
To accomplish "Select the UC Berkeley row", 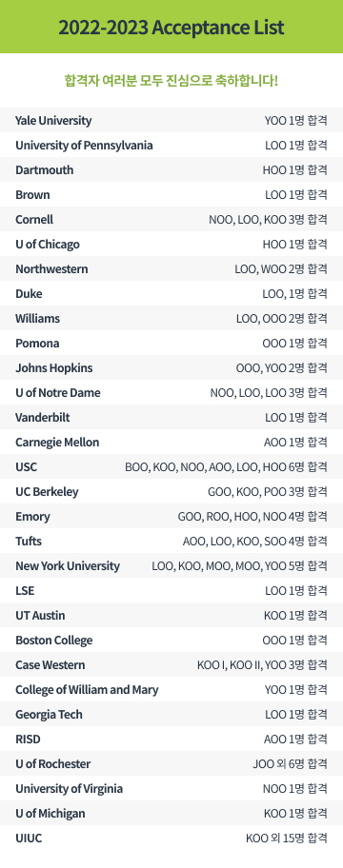I will 171,491.
